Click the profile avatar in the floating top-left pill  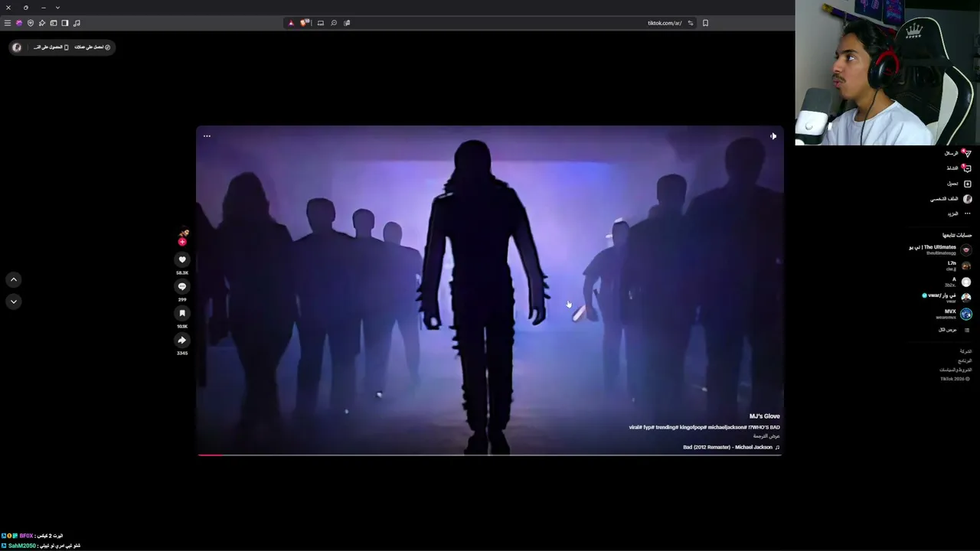17,47
